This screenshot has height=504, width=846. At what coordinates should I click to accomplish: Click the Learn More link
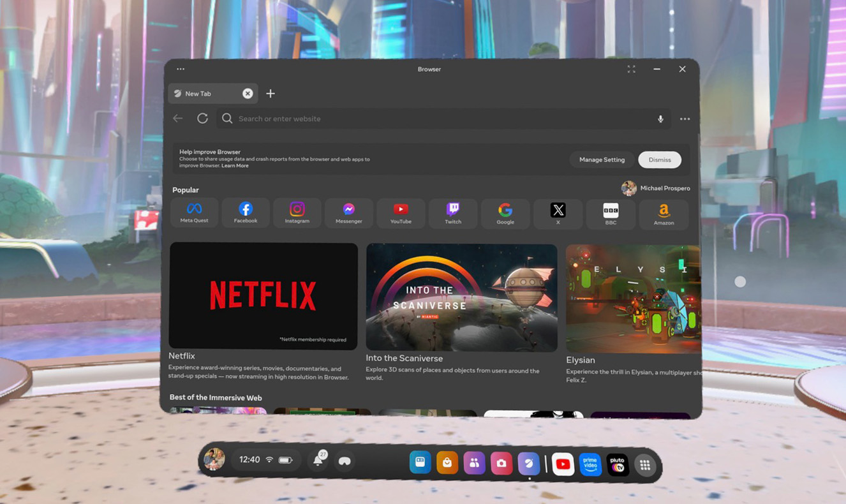point(235,166)
